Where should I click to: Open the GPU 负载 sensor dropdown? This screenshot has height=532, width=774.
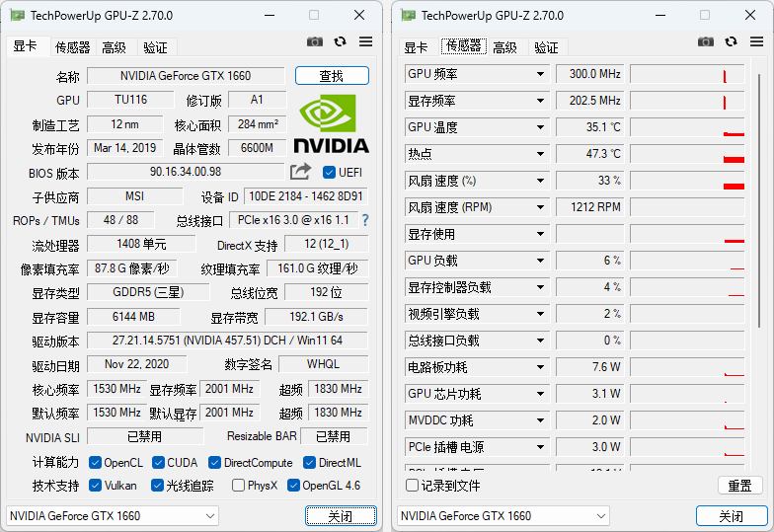click(x=541, y=261)
